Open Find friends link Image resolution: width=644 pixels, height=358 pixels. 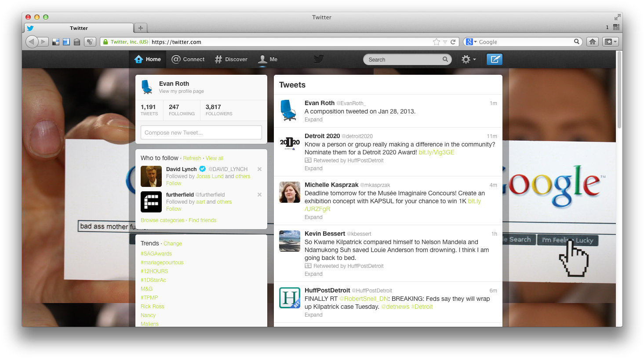point(203,220)
